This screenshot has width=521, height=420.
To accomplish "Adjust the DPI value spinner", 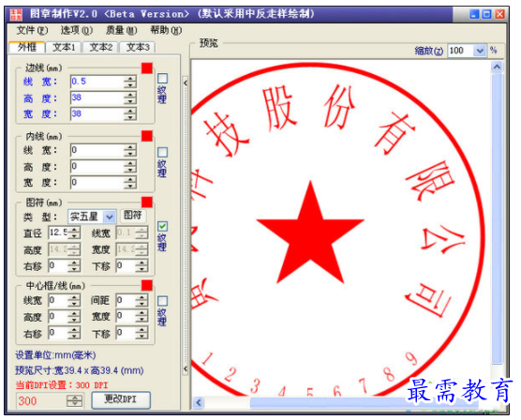I will [75, 400].
